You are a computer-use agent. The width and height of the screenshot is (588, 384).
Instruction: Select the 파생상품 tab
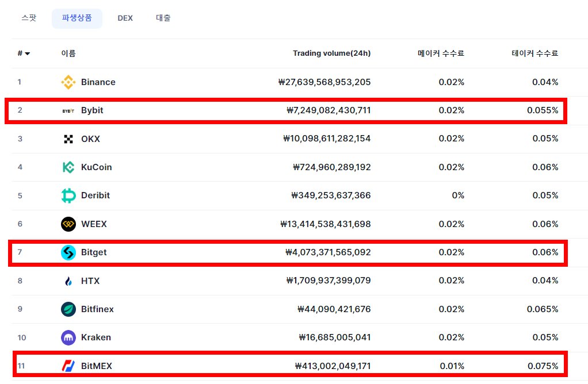click(x=77, y=18)
